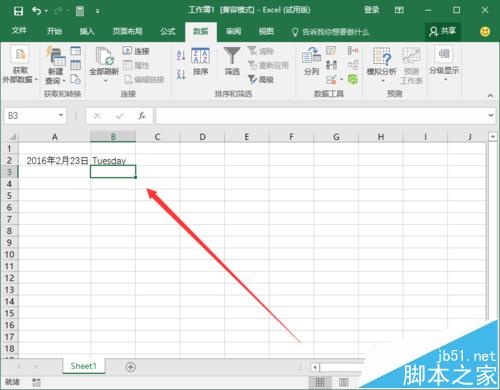Click 高级 (Advanced) filter button
Viewport: 500px width, 390px height.
[x=261, y=79]
